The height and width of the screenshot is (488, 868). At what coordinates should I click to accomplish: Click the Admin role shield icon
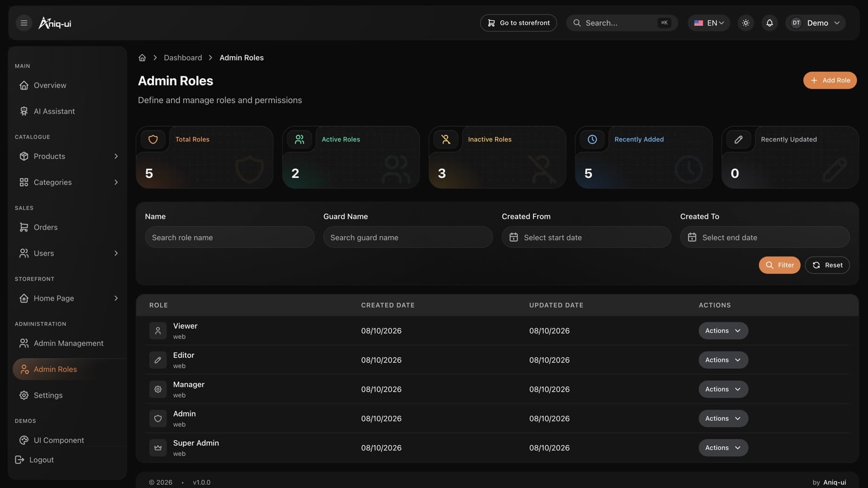(x=158, y=419)
